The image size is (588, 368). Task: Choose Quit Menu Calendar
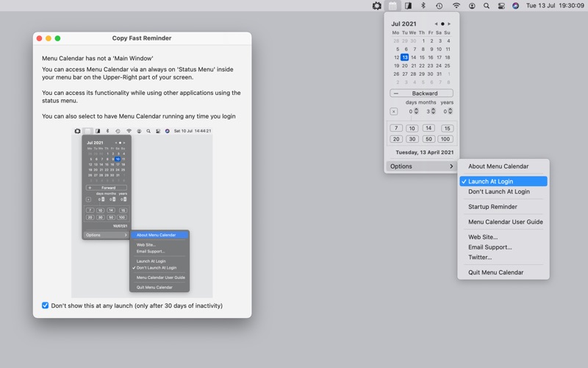point(503,272)
